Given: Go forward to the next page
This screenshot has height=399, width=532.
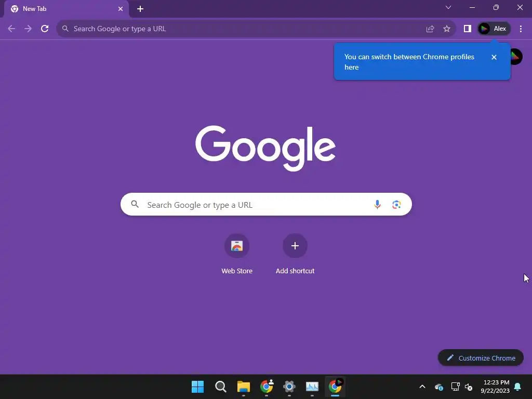Looking at the screenshot, I should (28, 29).
